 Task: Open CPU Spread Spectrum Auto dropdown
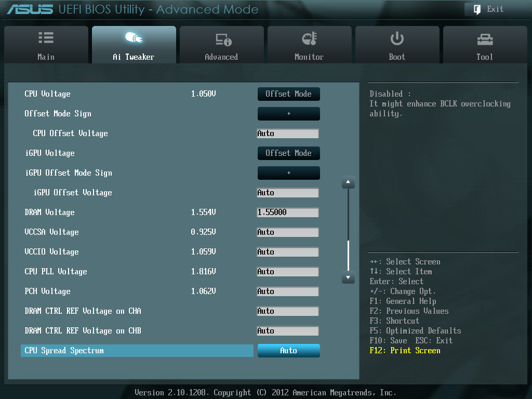point(289,351)
